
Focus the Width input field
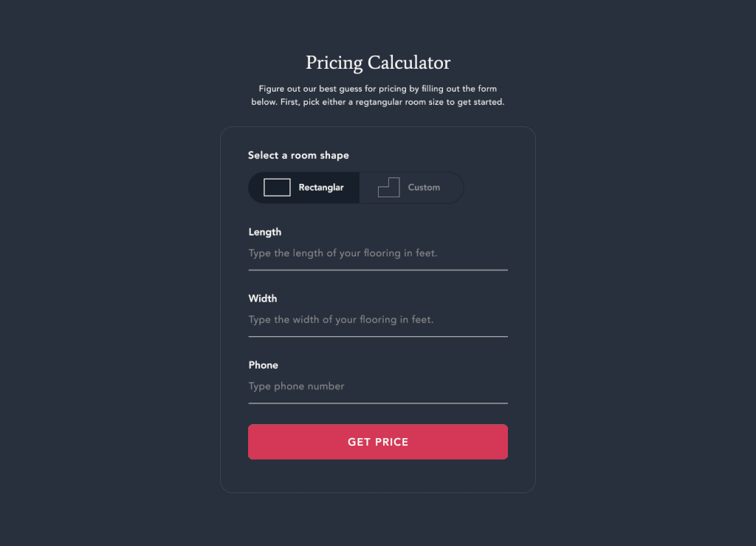coord(377,320)
